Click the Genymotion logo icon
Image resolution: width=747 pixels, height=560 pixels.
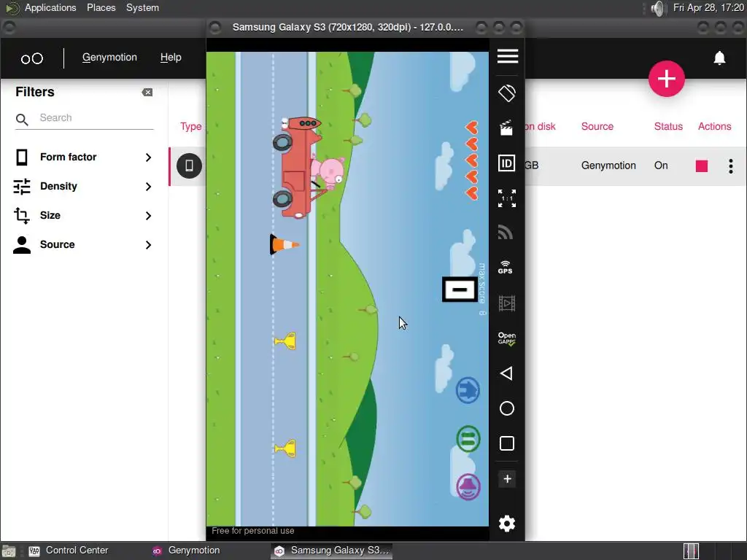32,58
